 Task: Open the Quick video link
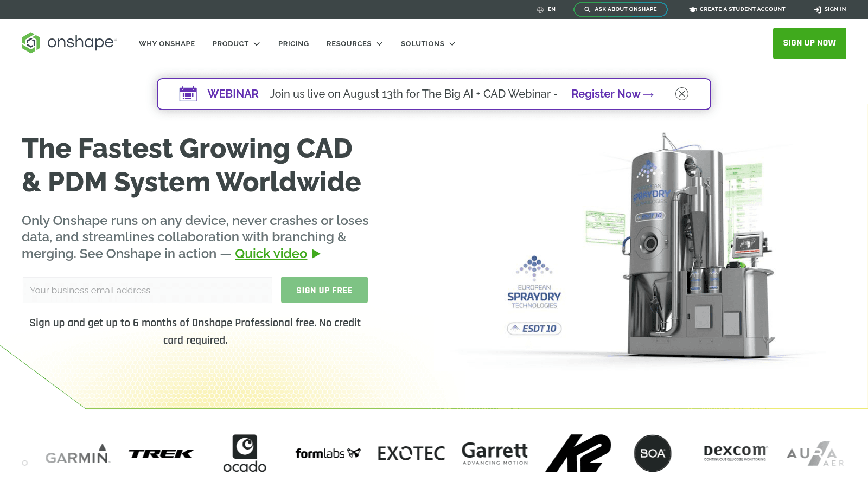click(x=271, y=254)
